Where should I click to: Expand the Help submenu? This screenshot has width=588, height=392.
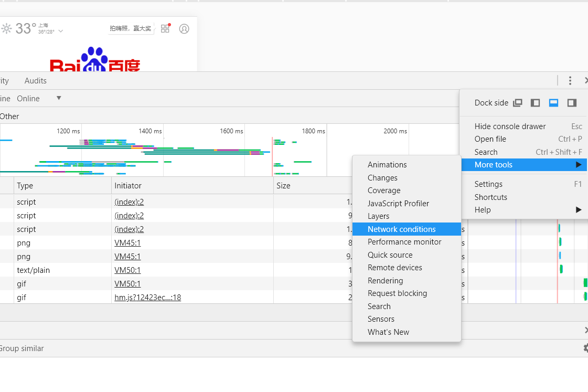[528, 210]
